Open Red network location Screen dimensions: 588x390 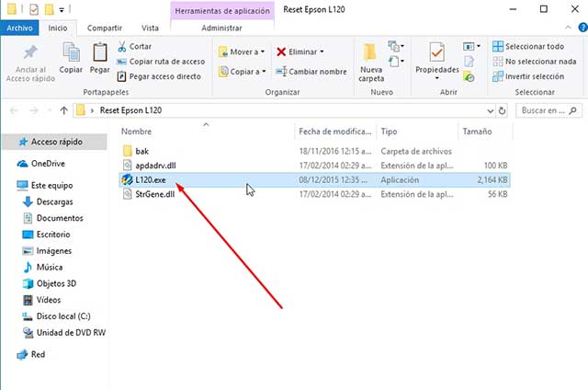(31, 354)
